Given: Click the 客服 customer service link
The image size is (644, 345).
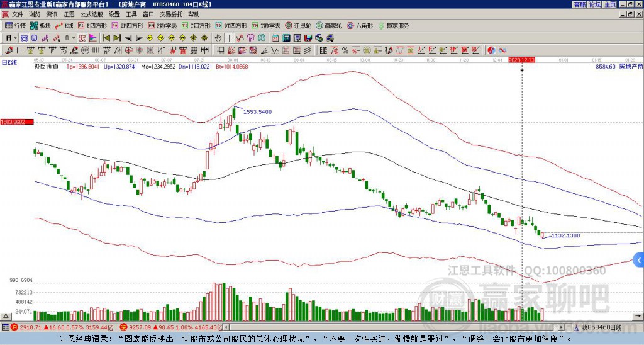Looking at the screenshot, I should pyautogui.click(x=579, y=4).
